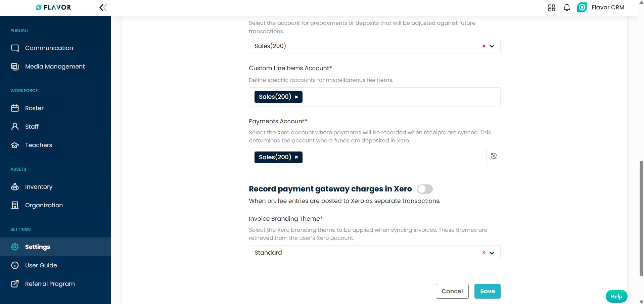Expand the prepayment account Sales(200) dropdown
This screenshot has width=644, height=304.
pyautogui.click(x=492, y=46)
